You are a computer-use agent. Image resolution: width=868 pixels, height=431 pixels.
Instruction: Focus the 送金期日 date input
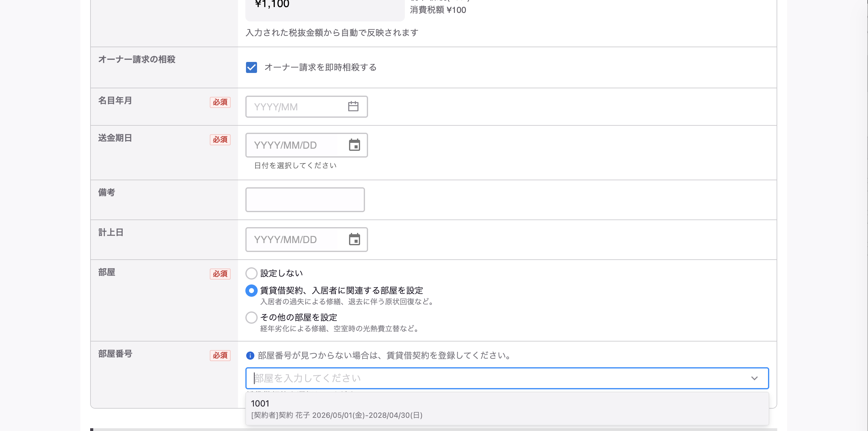[x=306, y=145]
